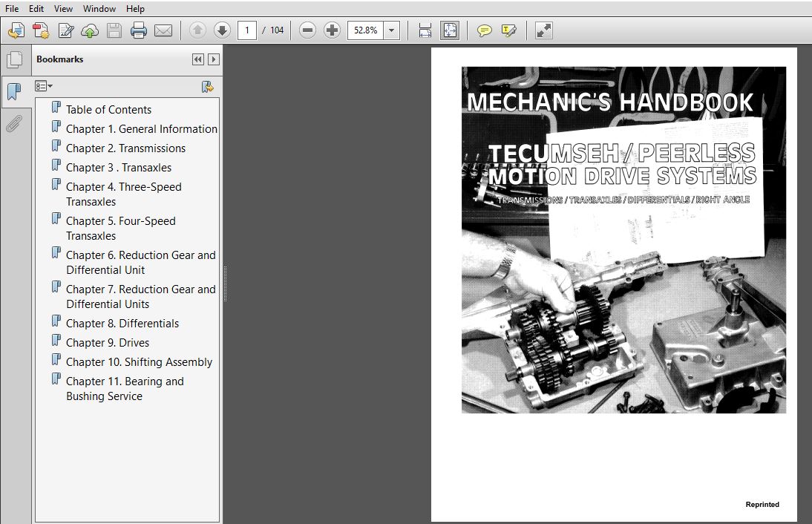Open bookmark Chapter 10. Shifting Assembly
812x524 pixels.
(x=139, y=362)
